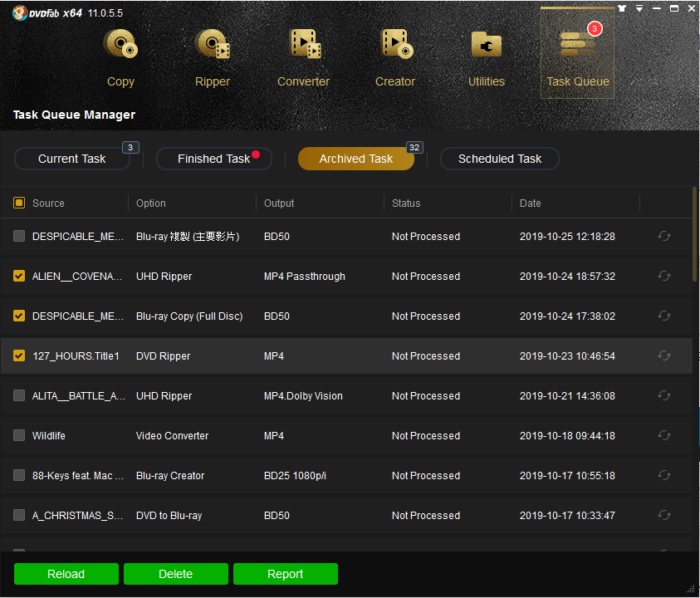Click the Output column header
The width and height of the screenshot is (700, 598).
click(279, 203)
